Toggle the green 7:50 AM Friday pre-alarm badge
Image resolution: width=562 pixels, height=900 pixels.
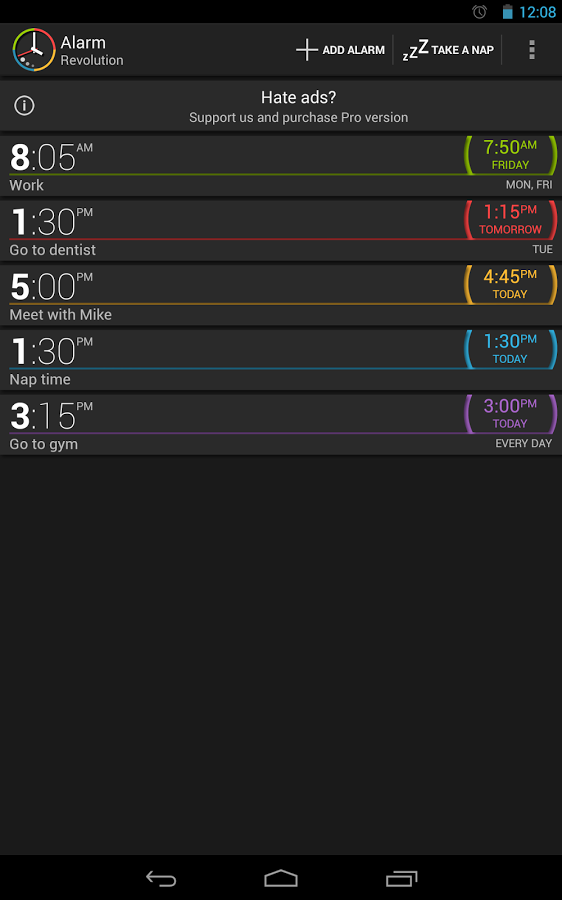(510, 155)
